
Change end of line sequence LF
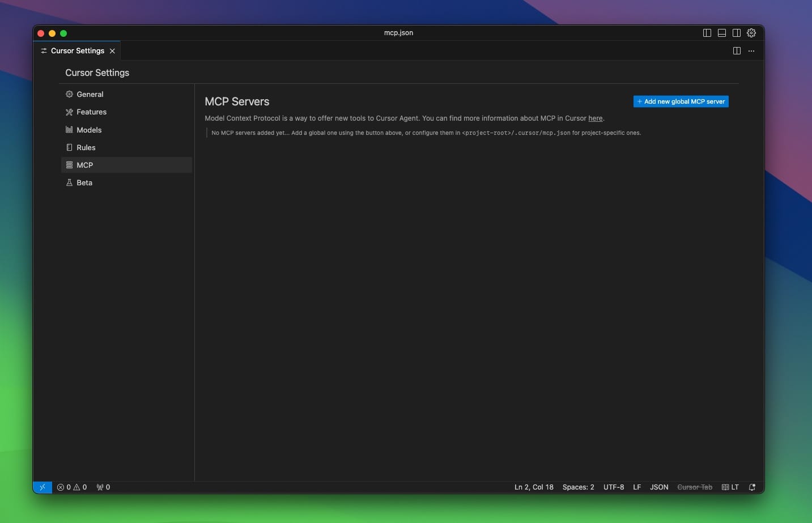(637, 487)
